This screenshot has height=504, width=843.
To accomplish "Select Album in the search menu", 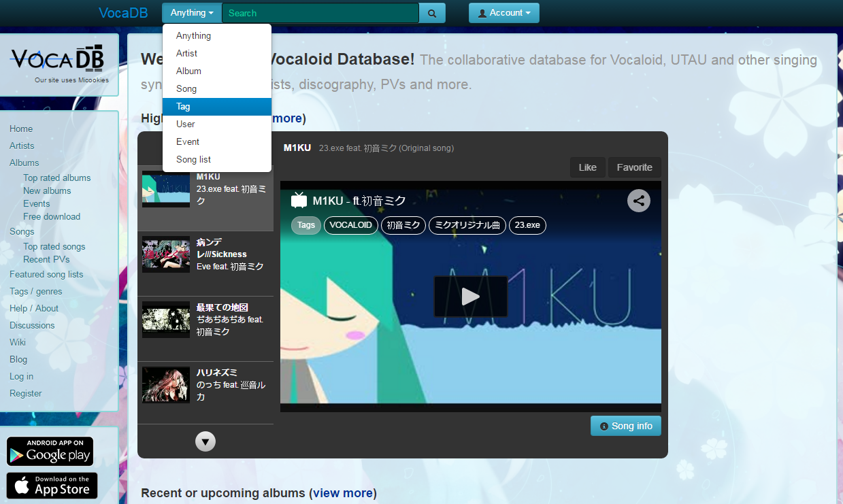I will click(217, 71).
